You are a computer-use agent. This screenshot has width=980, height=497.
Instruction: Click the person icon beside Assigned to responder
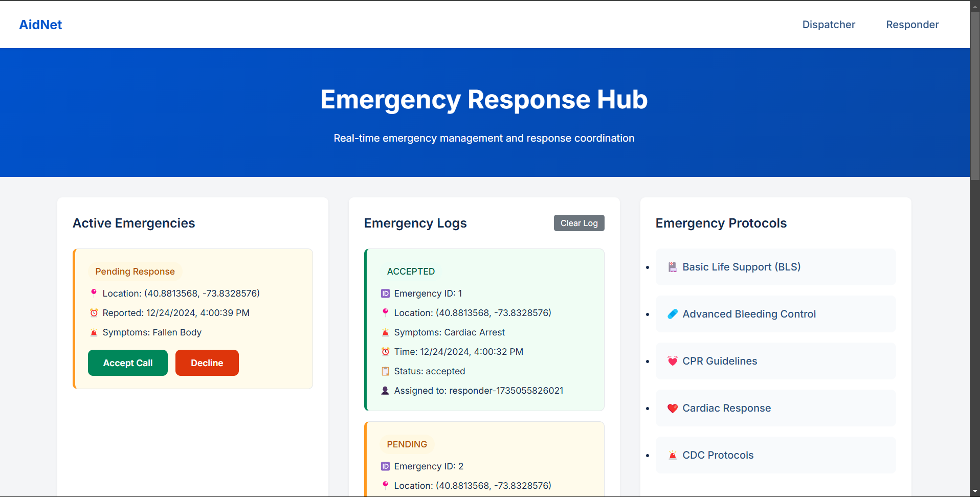coord(385,391)
